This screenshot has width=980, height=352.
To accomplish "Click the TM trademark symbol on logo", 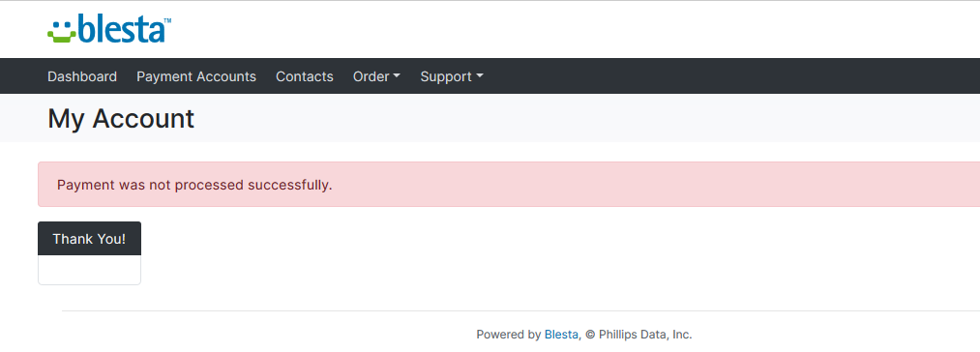I will (x=167, y=20).
